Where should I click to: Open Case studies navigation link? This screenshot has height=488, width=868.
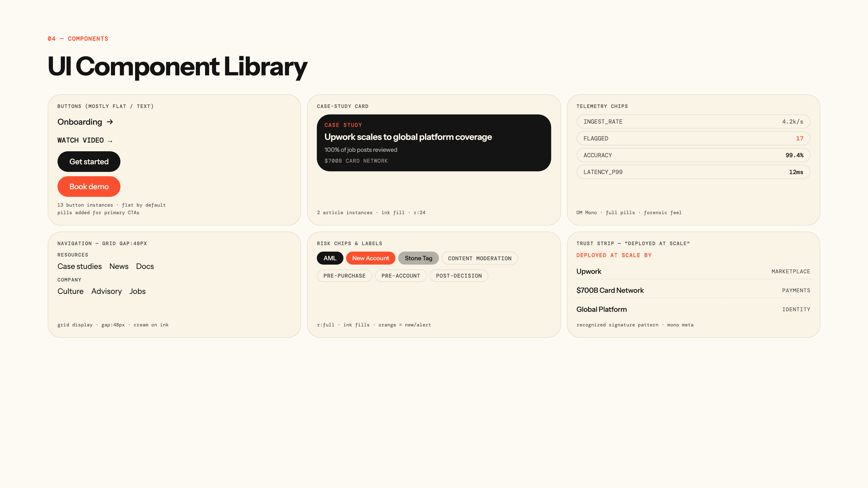(79, 267)
